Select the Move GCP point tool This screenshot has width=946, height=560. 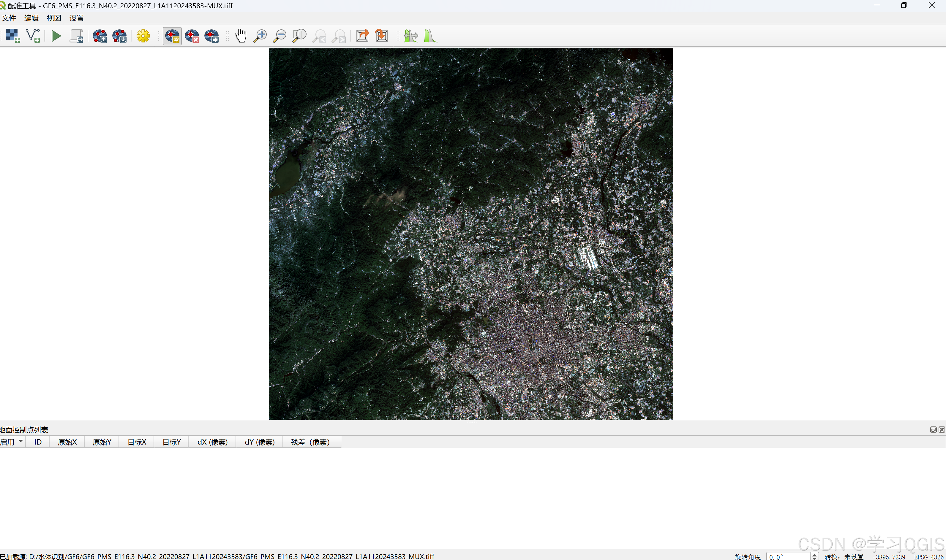(x=211, y=36)
